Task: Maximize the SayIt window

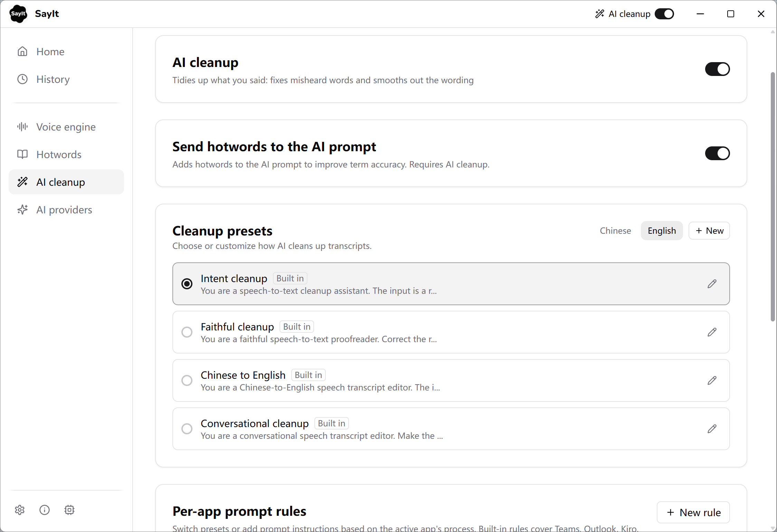Action: pyautogui.click(x=731, y=14)
